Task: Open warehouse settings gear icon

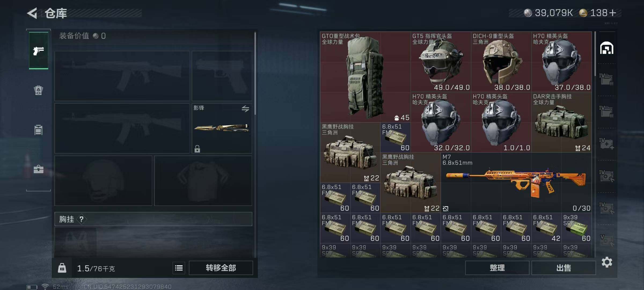Action: click(x=607, y=262)
